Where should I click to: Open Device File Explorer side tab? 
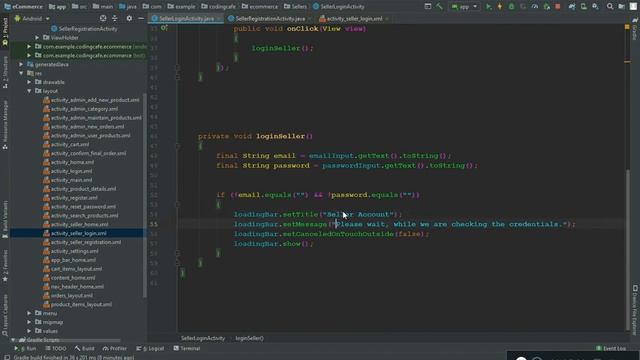pos(635,309)
